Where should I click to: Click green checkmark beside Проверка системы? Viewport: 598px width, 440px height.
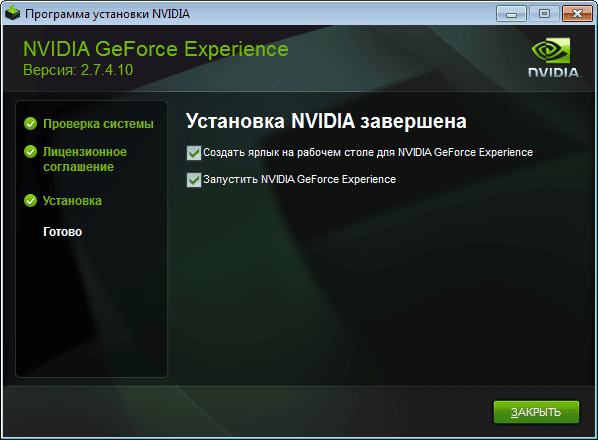(31, 124)
